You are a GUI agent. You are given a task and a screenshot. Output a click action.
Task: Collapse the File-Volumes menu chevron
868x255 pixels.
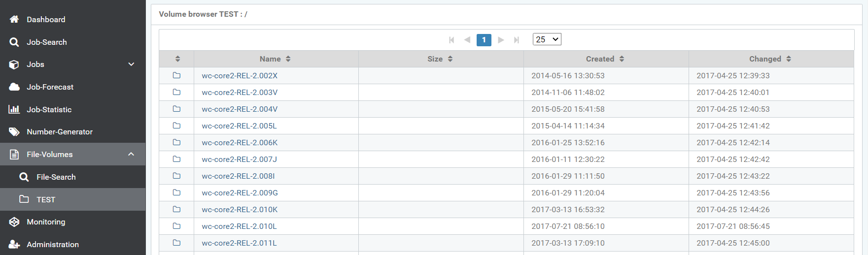click(131, 154)
